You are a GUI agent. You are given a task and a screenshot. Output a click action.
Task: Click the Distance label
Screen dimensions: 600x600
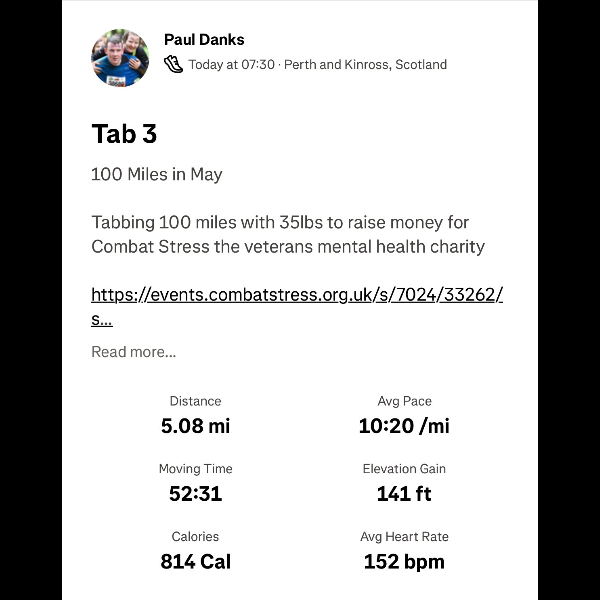click(196, 401)
